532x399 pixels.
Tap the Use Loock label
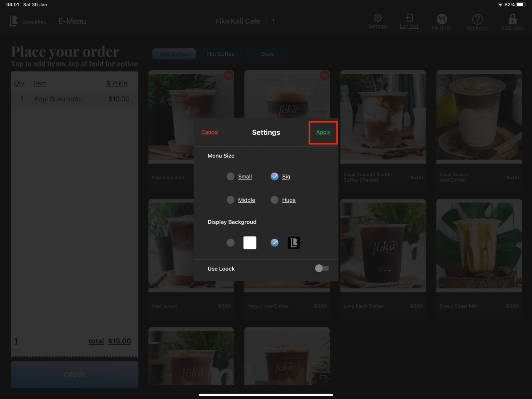pyautogui.click(x=221, y=268)
